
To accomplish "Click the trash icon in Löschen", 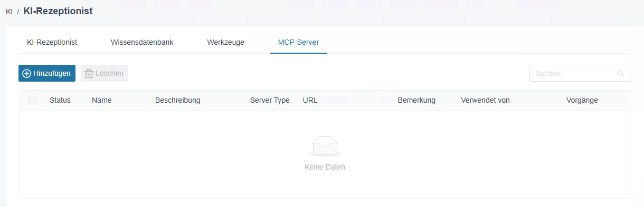I will [89, 73].
